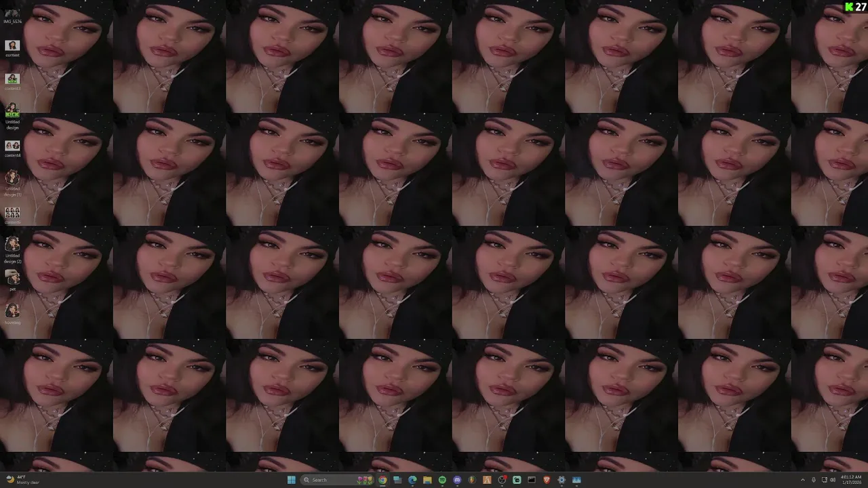Open Google Chrome from taskbar

(382, 480)
